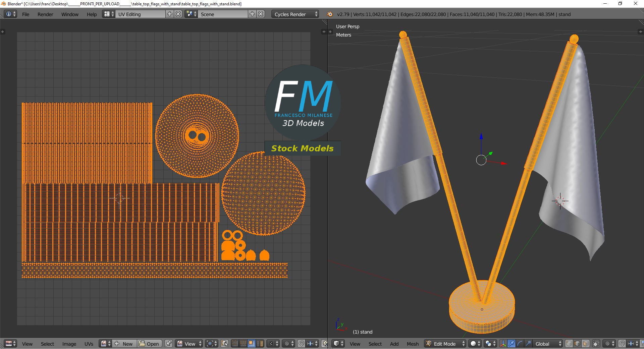The height and width of the screenshot is (349, 644).
Task: Toggle 3D View snap magnet
Action: 622,344
